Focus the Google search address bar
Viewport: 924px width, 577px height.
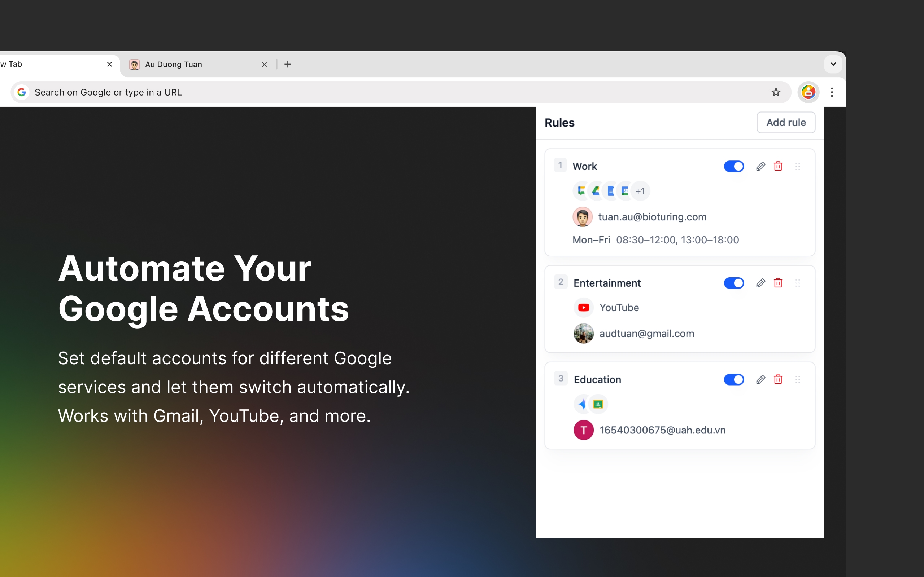point(382,92)
